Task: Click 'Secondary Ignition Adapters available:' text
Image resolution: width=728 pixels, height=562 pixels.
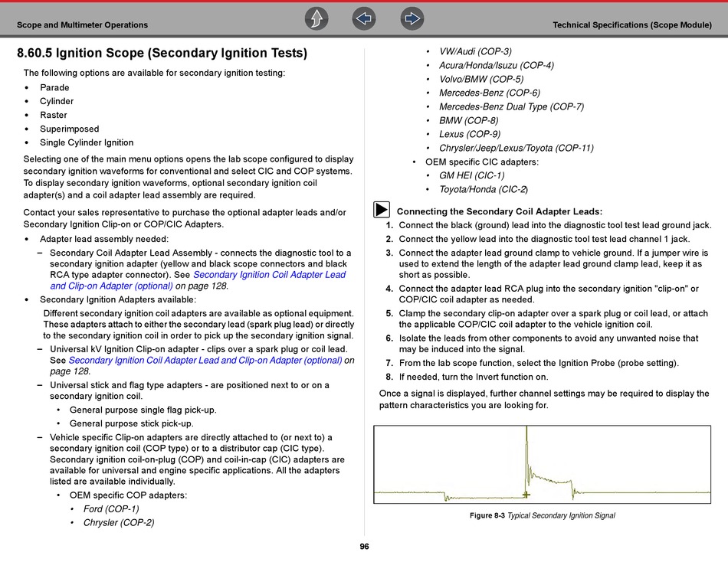Action: [x=118, y=299]
